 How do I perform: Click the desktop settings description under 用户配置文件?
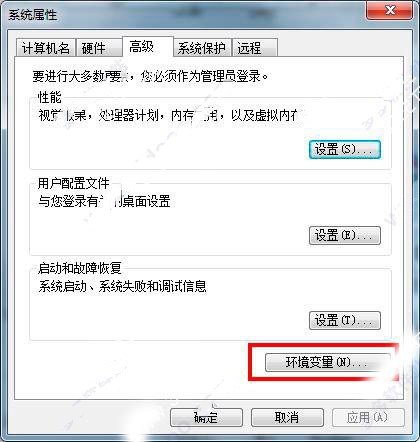(104, 201)
